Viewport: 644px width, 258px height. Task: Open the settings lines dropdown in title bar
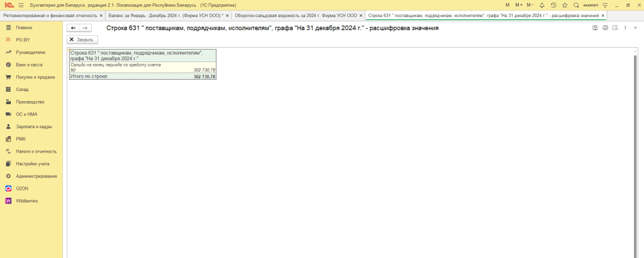point(604,5)
